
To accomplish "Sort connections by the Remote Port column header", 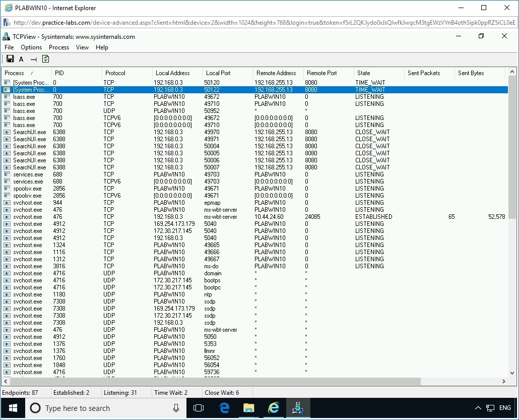I will pyautogui.click(x=322, y=73).
